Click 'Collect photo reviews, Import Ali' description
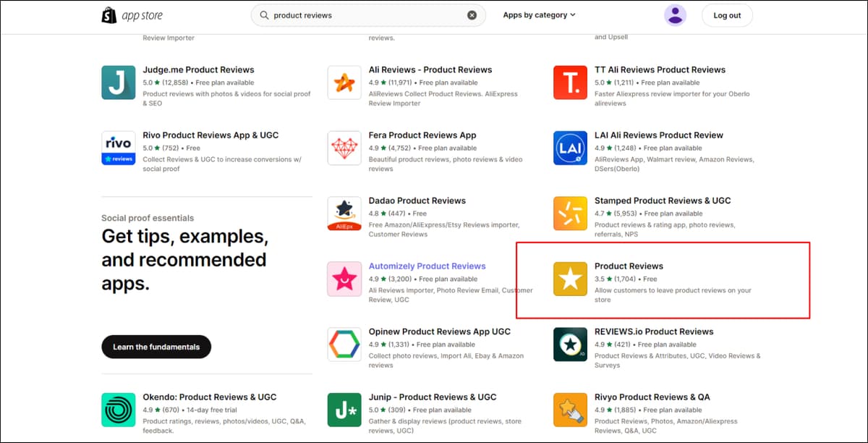This screenshot has width=868, height=443. click(x=446, y=360)
